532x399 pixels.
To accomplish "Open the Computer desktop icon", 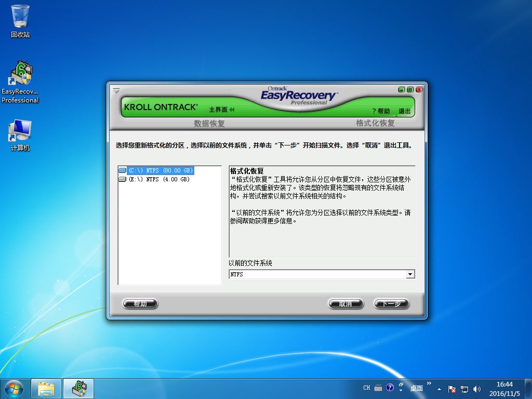I will click(20, 135).
